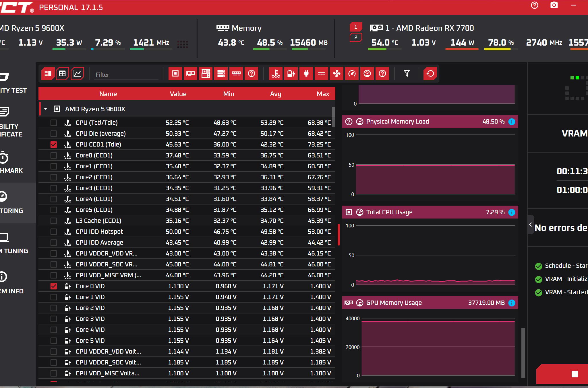Check the L3 Cache (CCD1) checkbox
The image size is (588, 388).
pyautogui.click(x=54, y=221)
